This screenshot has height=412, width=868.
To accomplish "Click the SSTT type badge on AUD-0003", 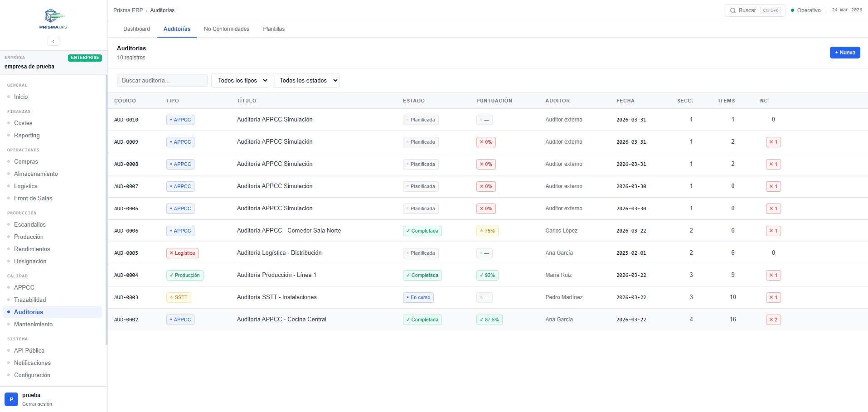I will point(179,298).
